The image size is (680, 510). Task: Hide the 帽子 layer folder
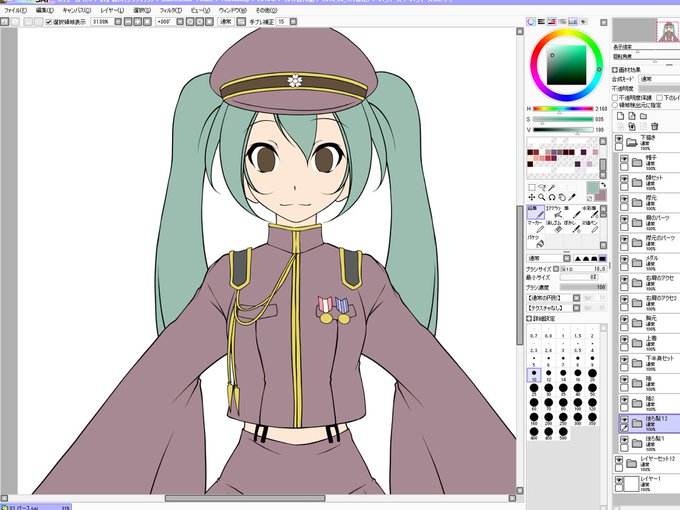point(624,159)
